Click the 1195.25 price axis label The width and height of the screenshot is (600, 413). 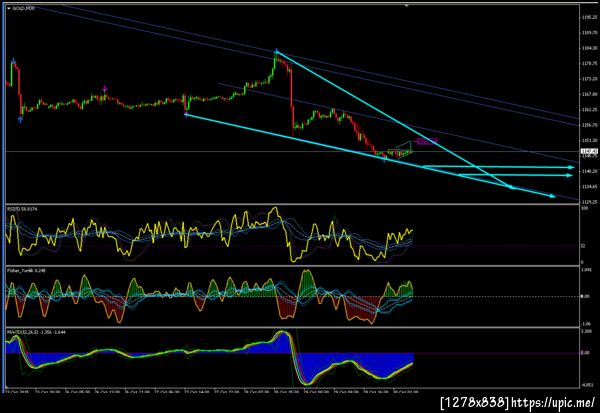tap(589, 18)
